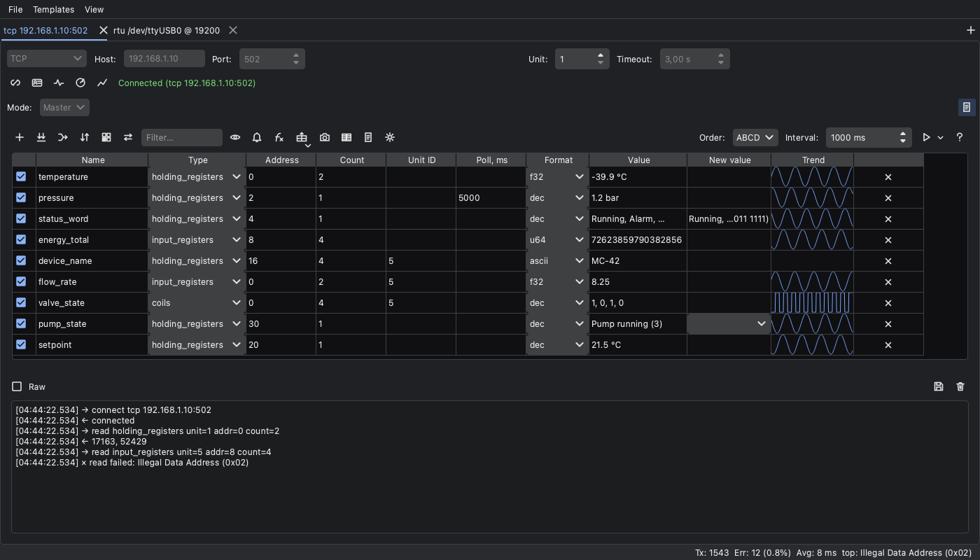The image size is (980, 560).
Task: Toggle the eye visibility icon in the toolbar
Action: (x=235, y=137)
